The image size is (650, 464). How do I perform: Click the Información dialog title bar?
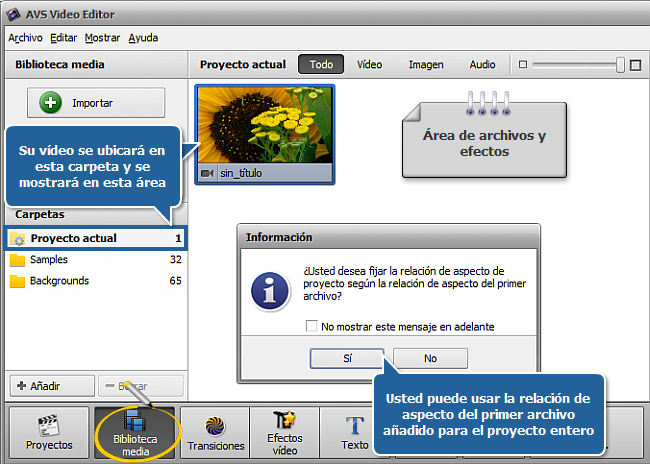coord(389,237)
